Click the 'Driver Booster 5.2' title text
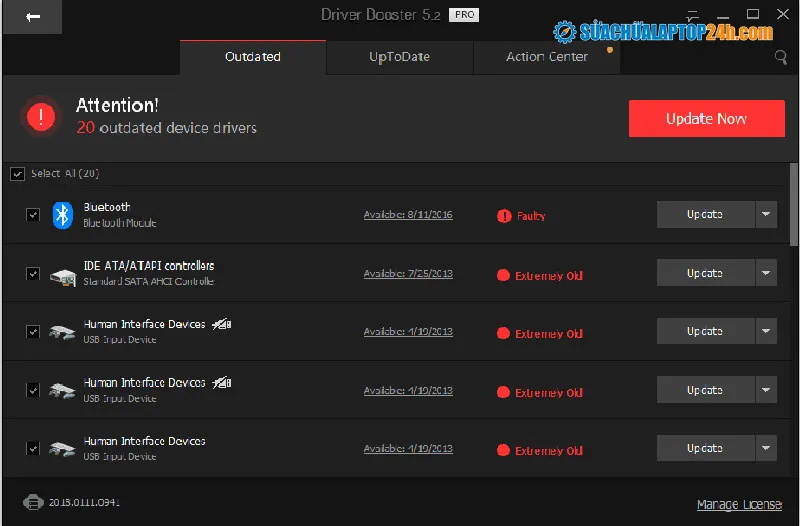The width and height of the screenshot is (800, 526). point(381,15)
